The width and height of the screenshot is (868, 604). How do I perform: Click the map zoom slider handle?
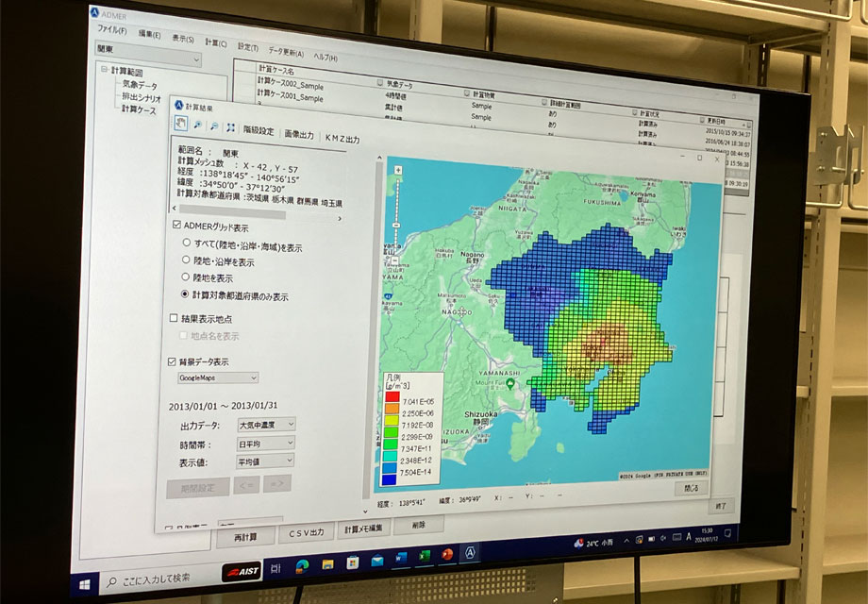(396, 226)
